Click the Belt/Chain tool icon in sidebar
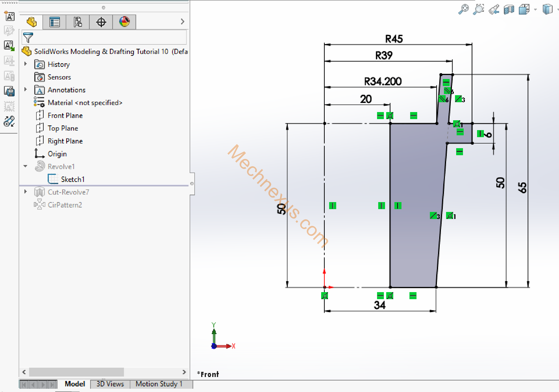Image resolution: width=559 pixels, height=392 pixels. tap(9, 121)
